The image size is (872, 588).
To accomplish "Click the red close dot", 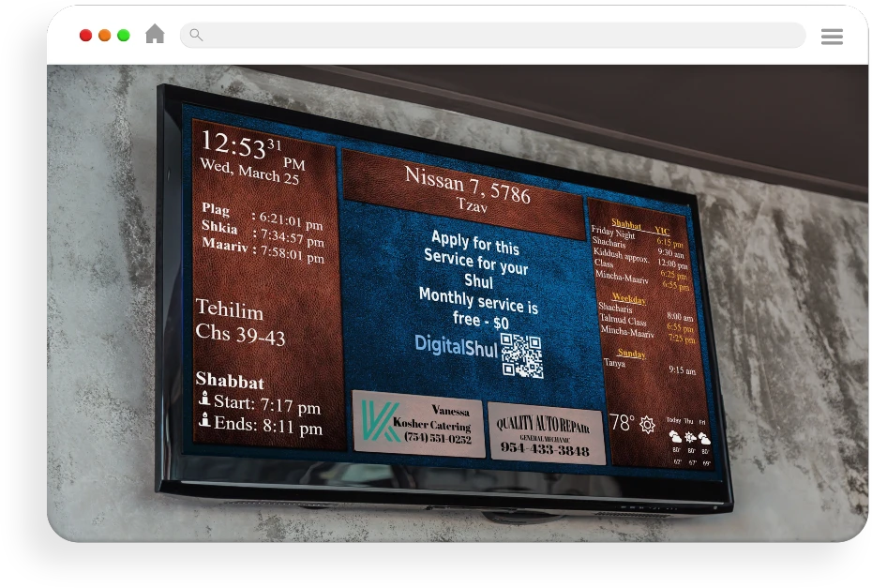I will coord(85,35).
